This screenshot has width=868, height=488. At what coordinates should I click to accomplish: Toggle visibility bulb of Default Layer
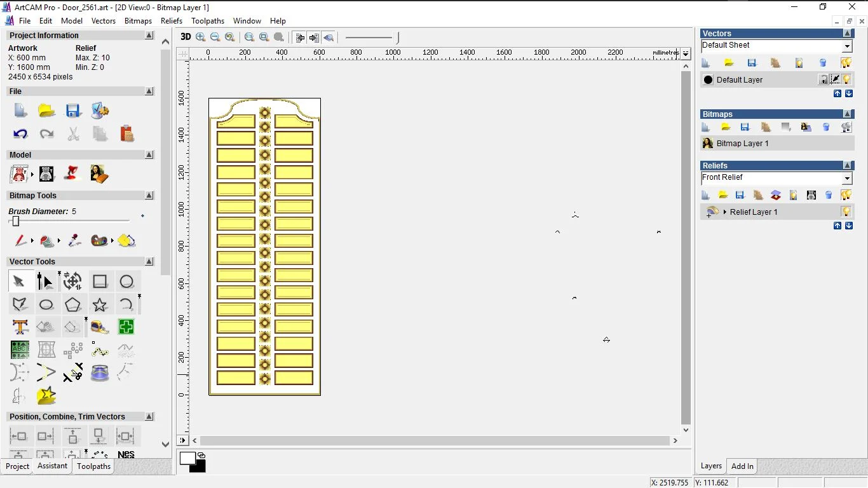(846, 79)
